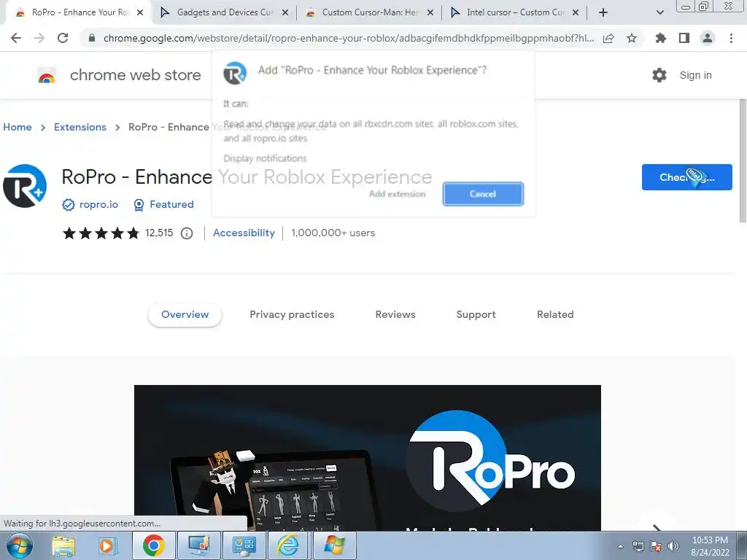Open the Accessibility category link
This screenshot has width=747, height=560.
click(x=244, y=233)
